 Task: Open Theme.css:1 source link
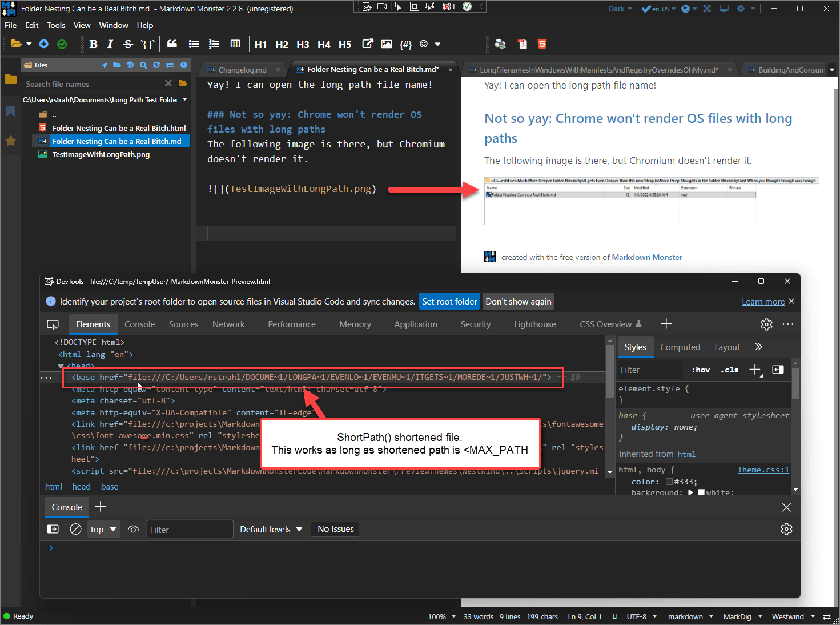coord(763,470)
